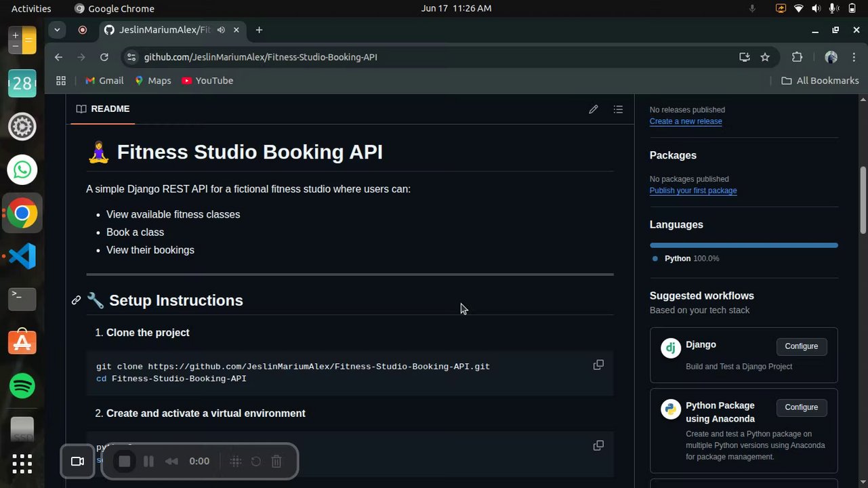Open the system volume status menu
The image size is (868, 488).
(x=815, y=9)
